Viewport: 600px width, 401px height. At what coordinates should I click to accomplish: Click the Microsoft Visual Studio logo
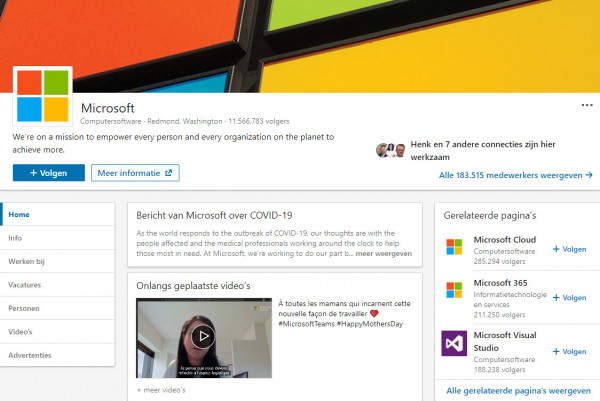(x=454, y=343)
